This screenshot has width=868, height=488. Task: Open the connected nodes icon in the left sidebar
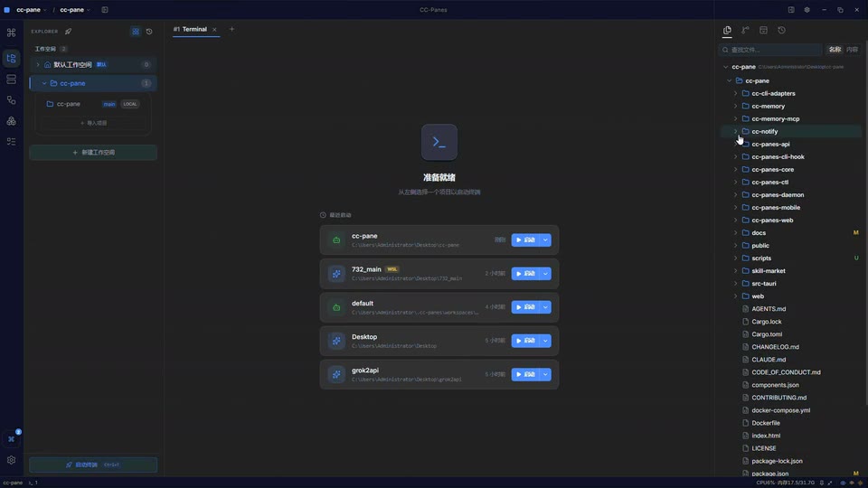point(11,100)
